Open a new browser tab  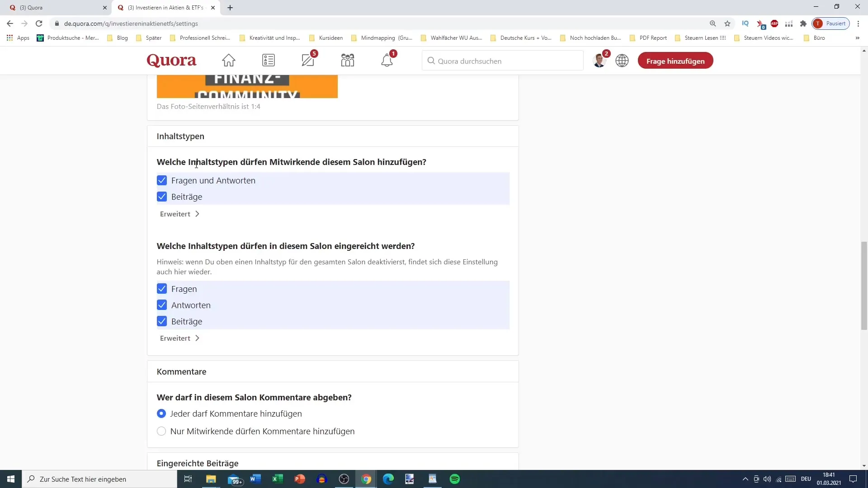(230, 8)
